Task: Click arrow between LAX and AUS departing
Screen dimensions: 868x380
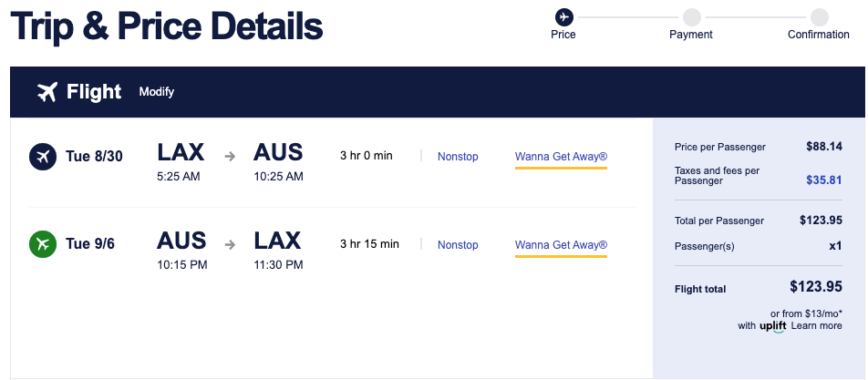Action: [x=230, y=156]
